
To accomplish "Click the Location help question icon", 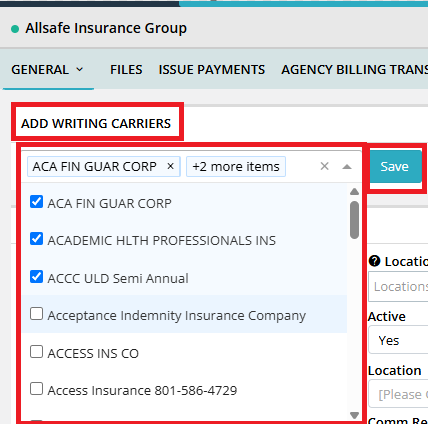I will click(375, 261).
